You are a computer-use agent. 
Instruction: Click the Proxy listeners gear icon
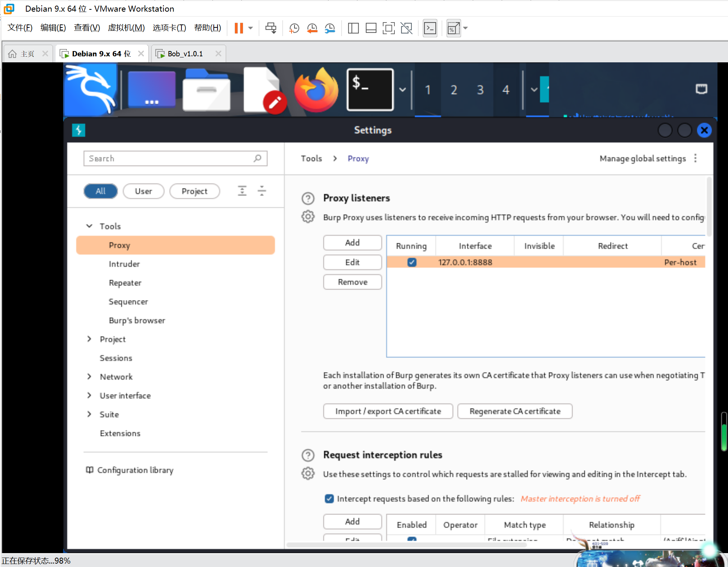click(308, 217)
